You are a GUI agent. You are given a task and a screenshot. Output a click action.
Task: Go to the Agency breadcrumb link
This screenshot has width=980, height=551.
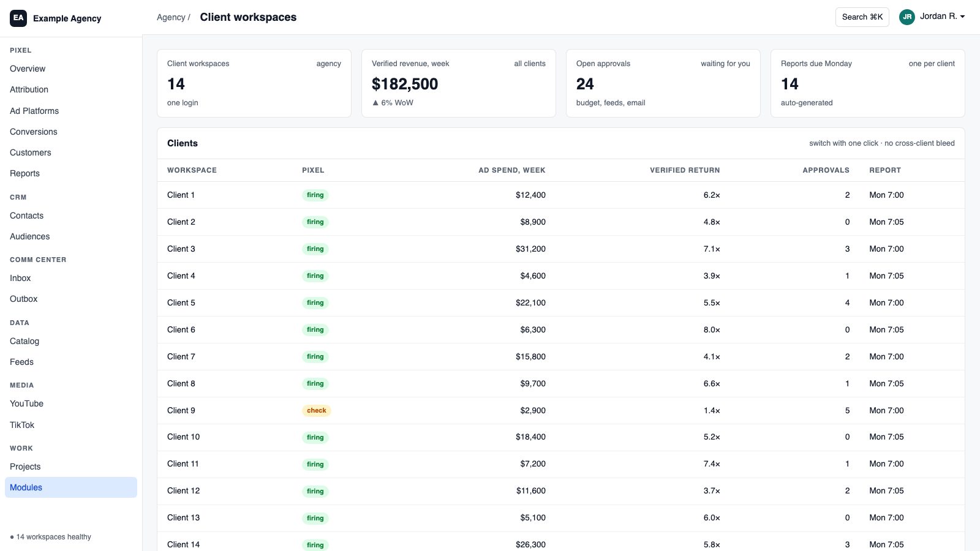171,18
